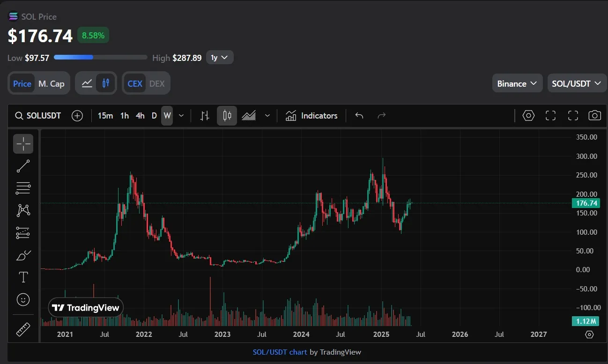Open the Fibonacci retracement tool
This screenshot has width=608, height=364.
23,188
